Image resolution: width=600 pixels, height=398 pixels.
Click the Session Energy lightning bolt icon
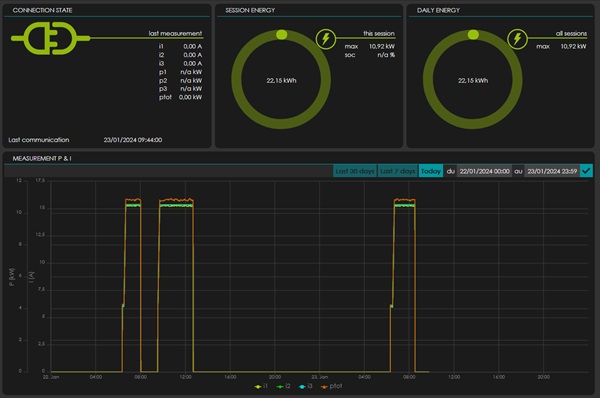[326, 39]
